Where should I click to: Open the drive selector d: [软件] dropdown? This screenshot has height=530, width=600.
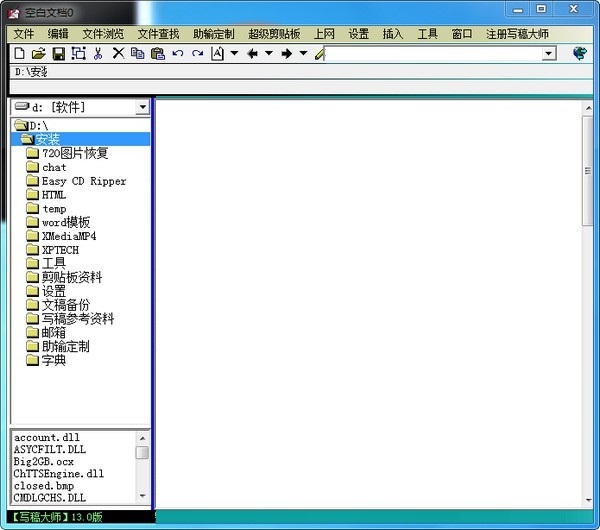(x=142, y=107)
